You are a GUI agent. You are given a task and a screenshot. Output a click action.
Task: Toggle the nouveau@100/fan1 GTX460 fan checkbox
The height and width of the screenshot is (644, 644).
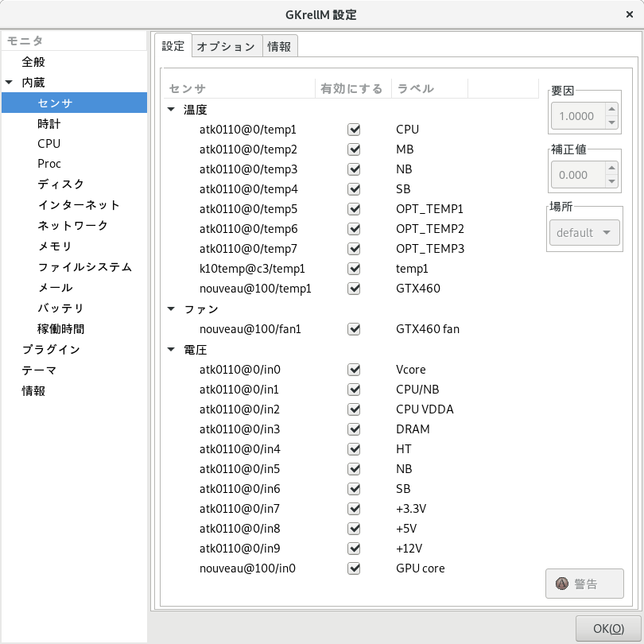tap(355, 328)
